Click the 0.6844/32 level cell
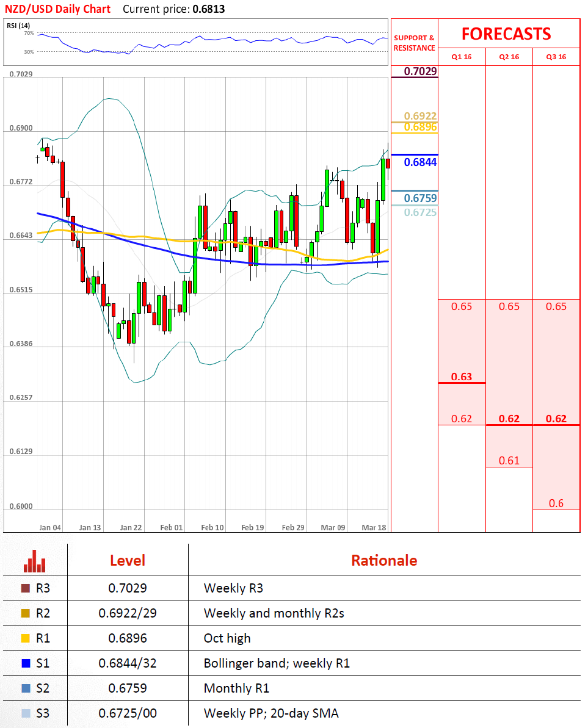This screenshot has width=588, height=728. point(128,663)
